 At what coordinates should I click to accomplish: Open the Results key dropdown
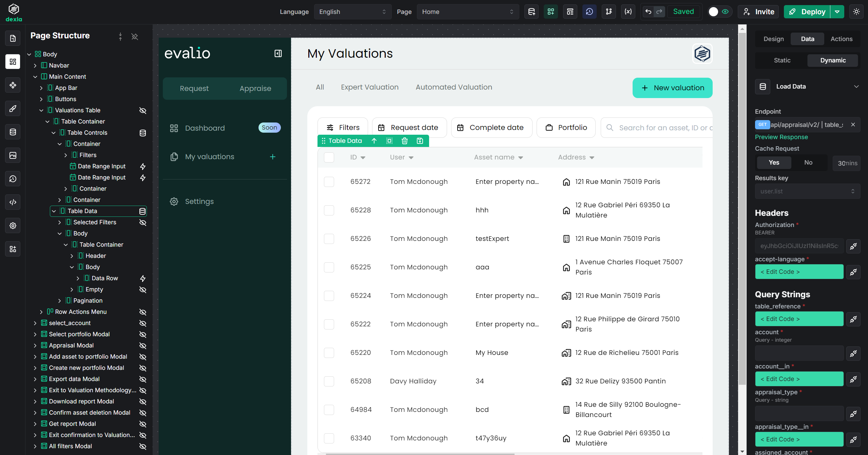pos(807,191)
